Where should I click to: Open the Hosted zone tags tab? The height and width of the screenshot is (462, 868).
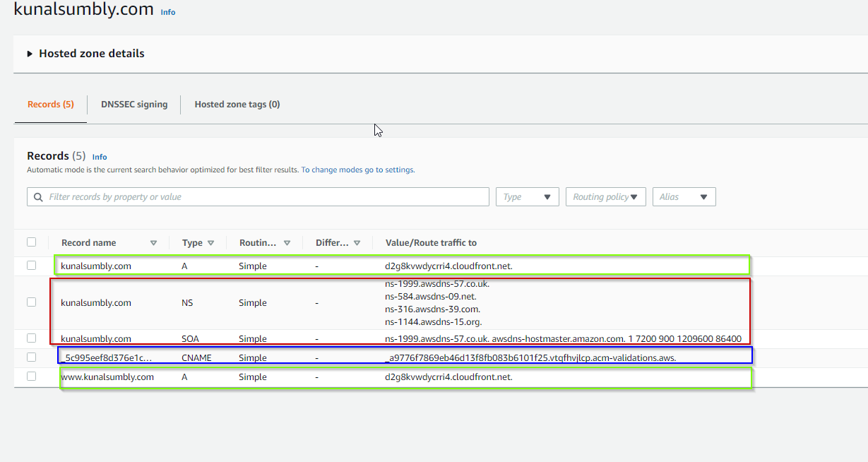[x=237, y=105]
